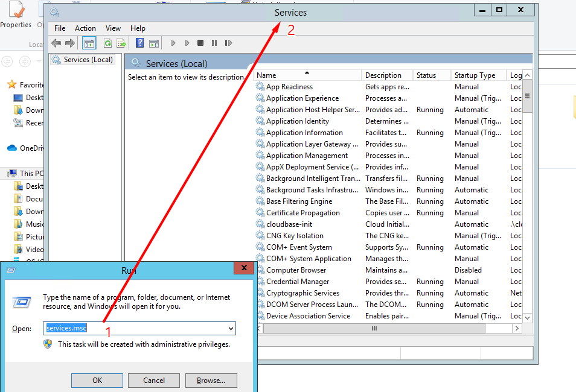Screen dimensions: 576x392
Task: Click the Refresh toolbar icon
Action: click(x=107, y=43)
